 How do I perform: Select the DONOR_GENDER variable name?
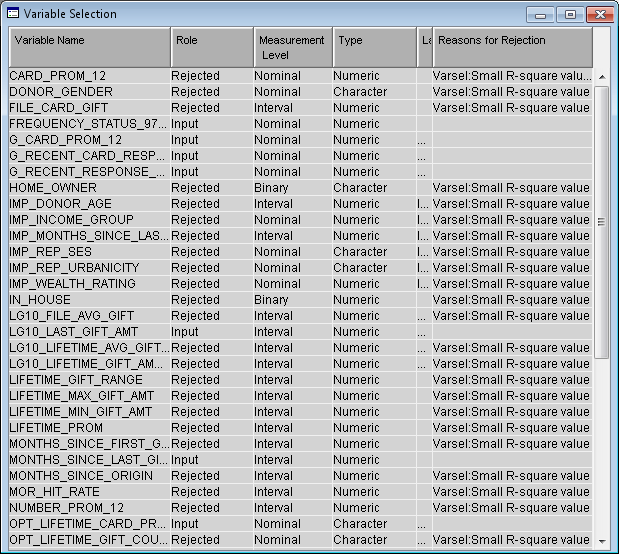coord(61,92)
